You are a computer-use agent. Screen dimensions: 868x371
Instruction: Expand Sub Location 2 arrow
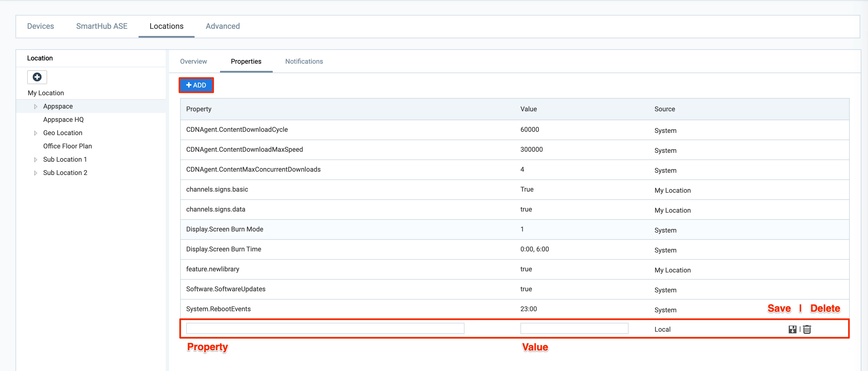36,173
